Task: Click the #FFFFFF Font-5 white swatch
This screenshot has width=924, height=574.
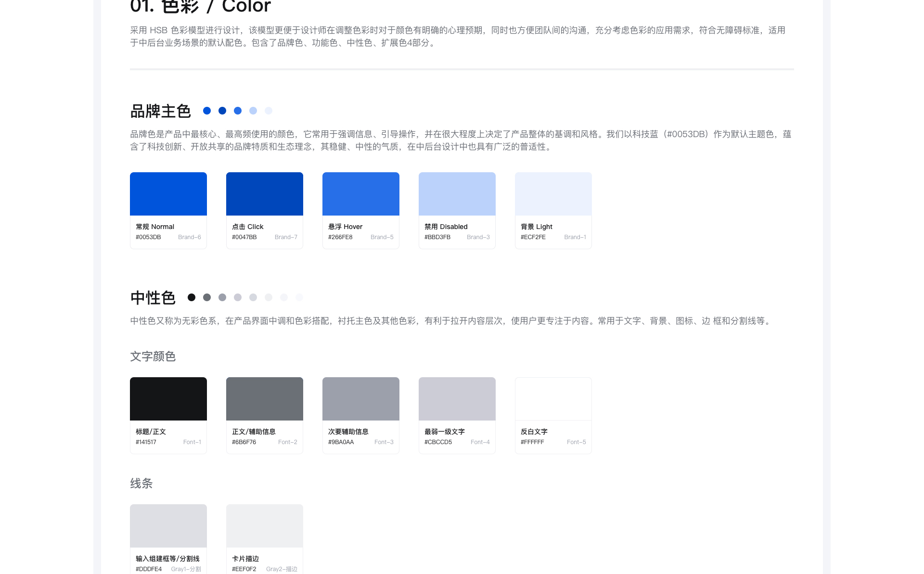Action: coord(553,399)
